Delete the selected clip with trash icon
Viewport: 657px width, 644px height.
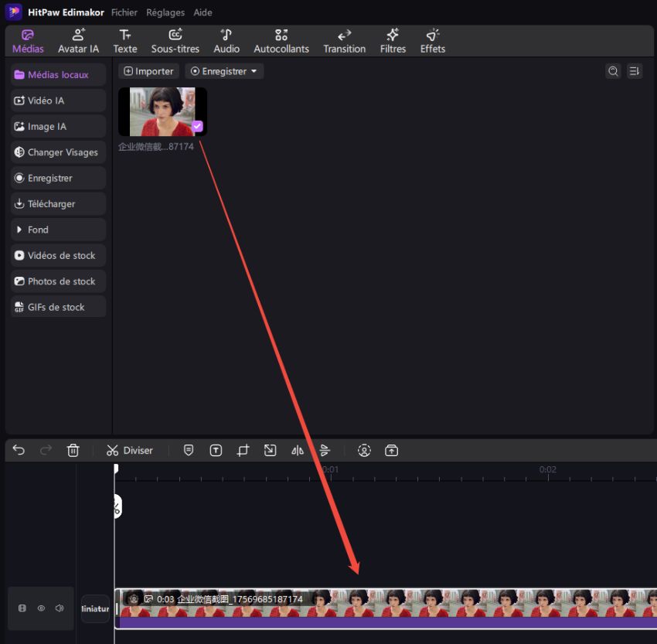pos(73,450)
